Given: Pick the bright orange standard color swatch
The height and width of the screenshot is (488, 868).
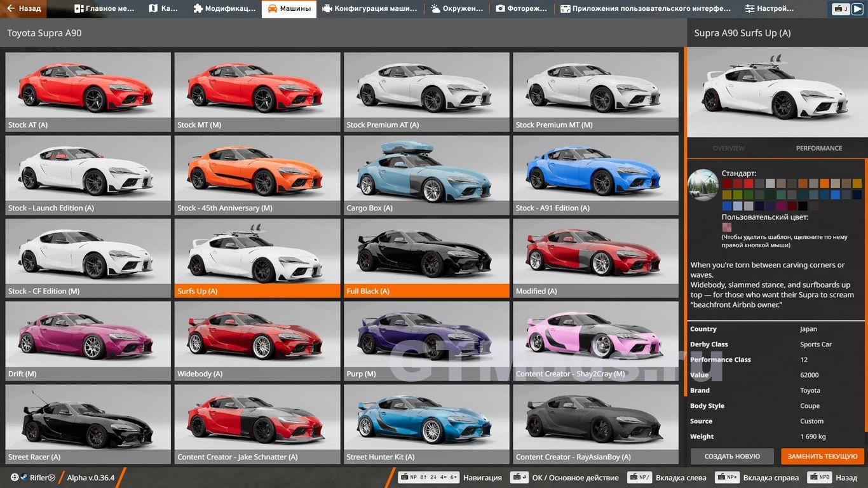Looking at the screenshot, I should pos(824,184).
